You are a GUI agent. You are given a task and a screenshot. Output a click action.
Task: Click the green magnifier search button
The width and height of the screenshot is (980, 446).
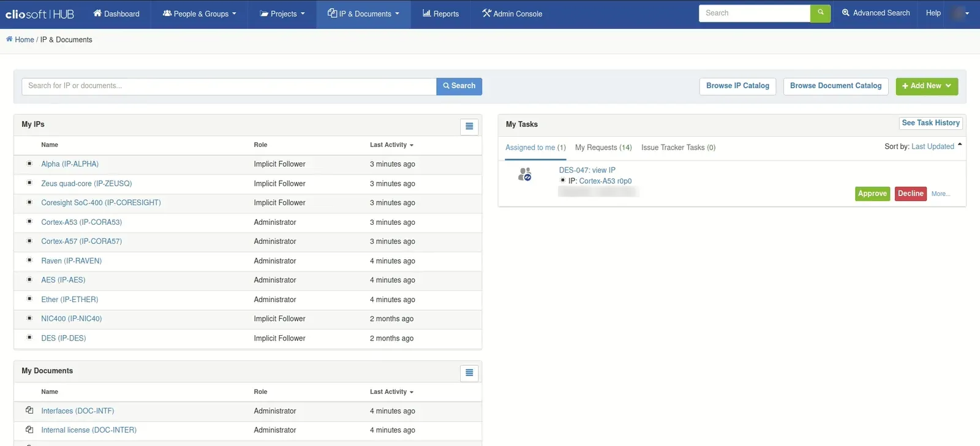point(820,13)
